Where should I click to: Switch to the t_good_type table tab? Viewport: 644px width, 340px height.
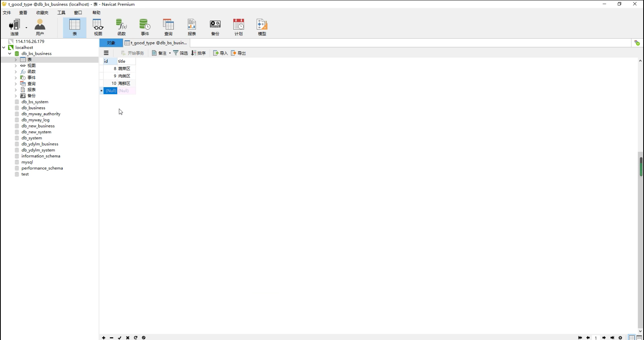[156, 43]
